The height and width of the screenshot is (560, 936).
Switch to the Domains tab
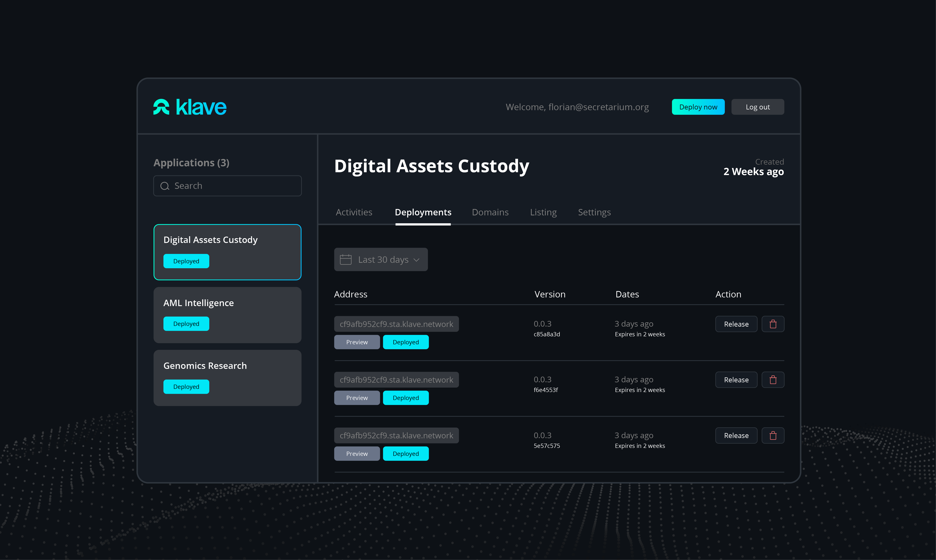490,212
